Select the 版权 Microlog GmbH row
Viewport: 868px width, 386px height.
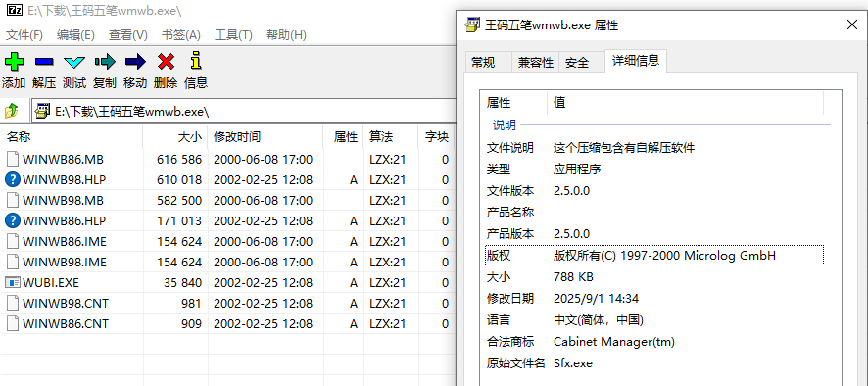[654, 256]
